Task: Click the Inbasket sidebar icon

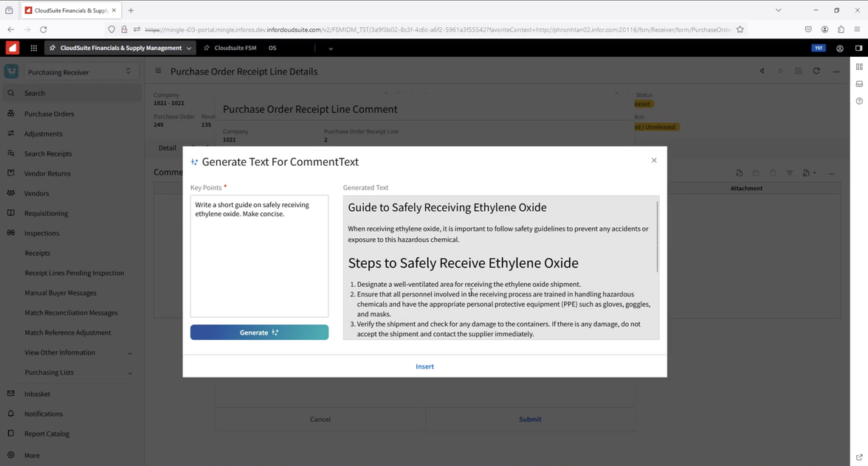Action: 10,394
